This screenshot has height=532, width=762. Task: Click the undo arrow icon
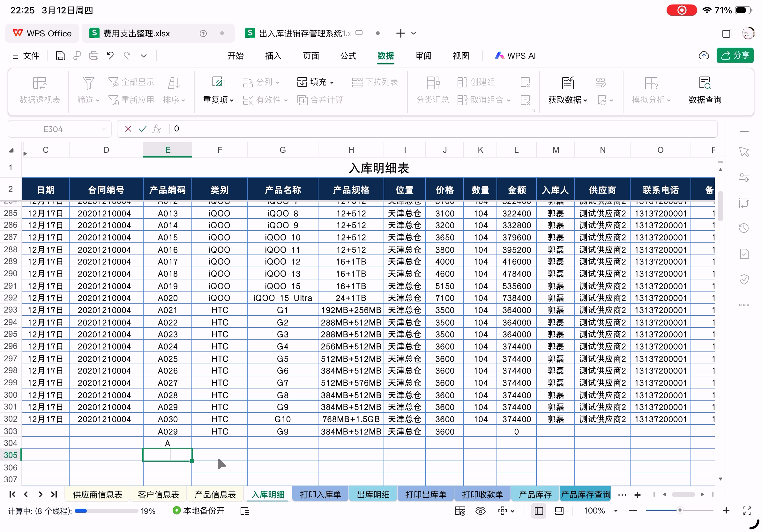(110, 55)
